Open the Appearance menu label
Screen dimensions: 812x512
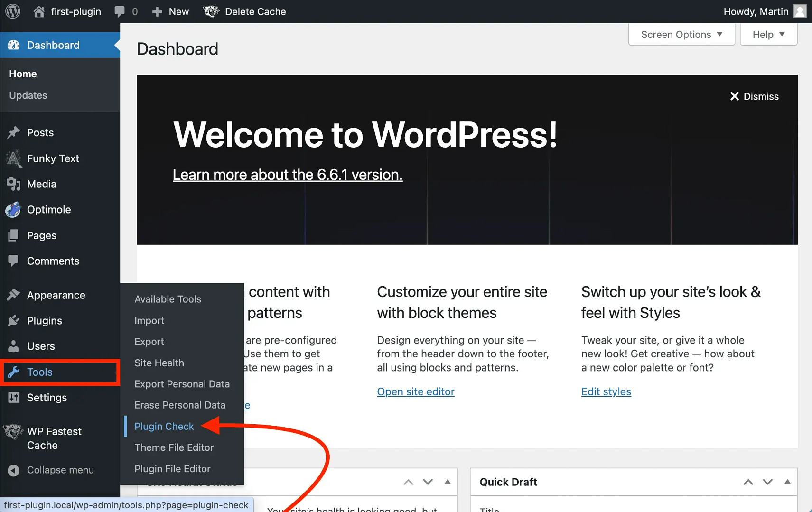(56, 295)
